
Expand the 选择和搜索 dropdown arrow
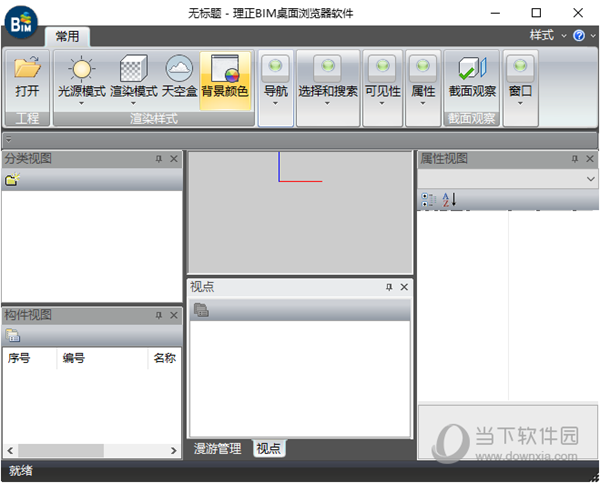click(x=327, y=103)
